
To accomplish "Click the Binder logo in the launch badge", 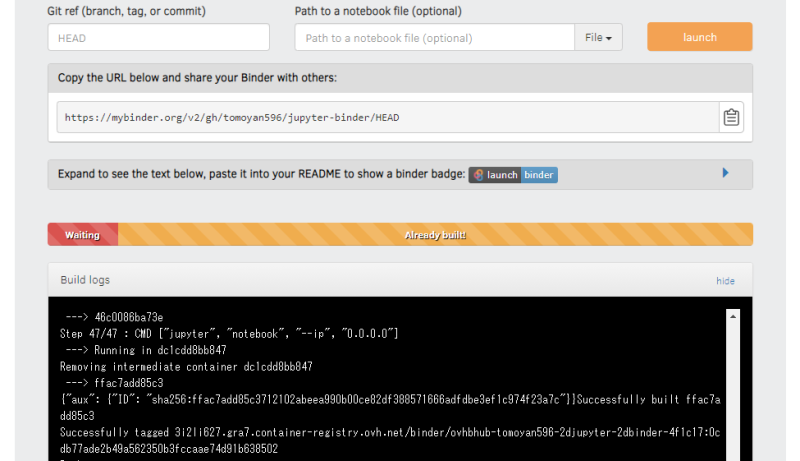I will coord(479,175).
